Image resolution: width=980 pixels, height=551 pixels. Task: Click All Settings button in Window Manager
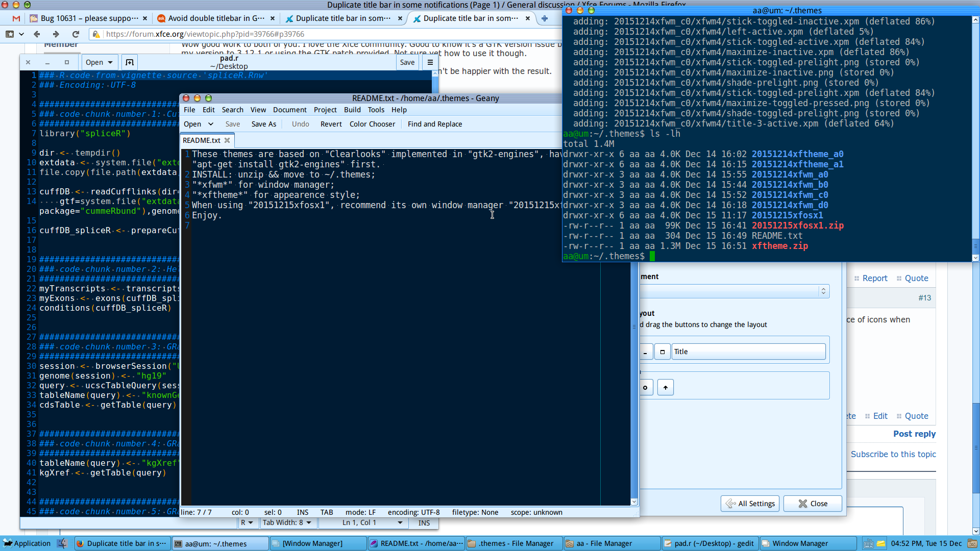(750, 504)
